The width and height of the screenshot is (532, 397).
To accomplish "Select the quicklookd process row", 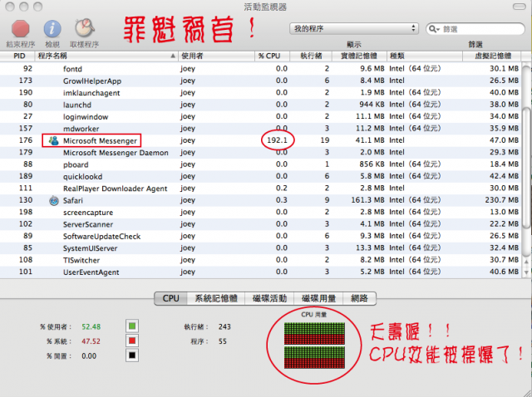I will click(260, 176).
